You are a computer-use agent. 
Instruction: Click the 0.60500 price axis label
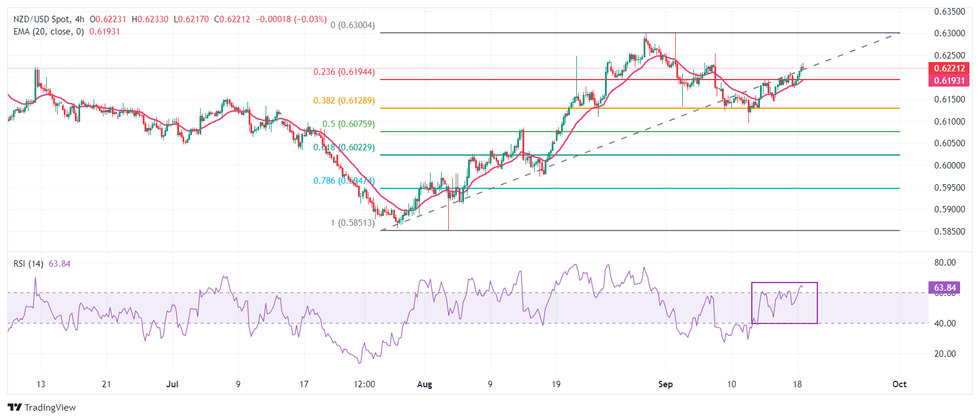[949, 143]
